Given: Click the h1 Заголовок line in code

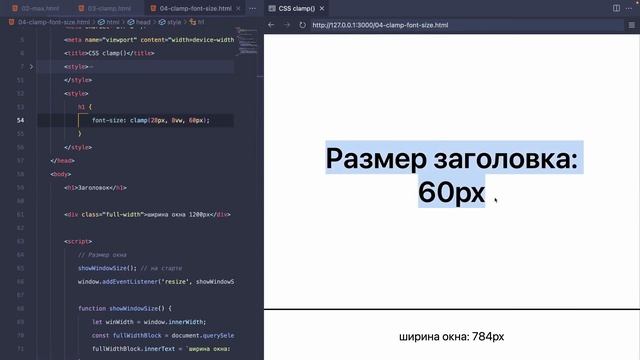Looking at the screenshot, I should click(95, 188).
